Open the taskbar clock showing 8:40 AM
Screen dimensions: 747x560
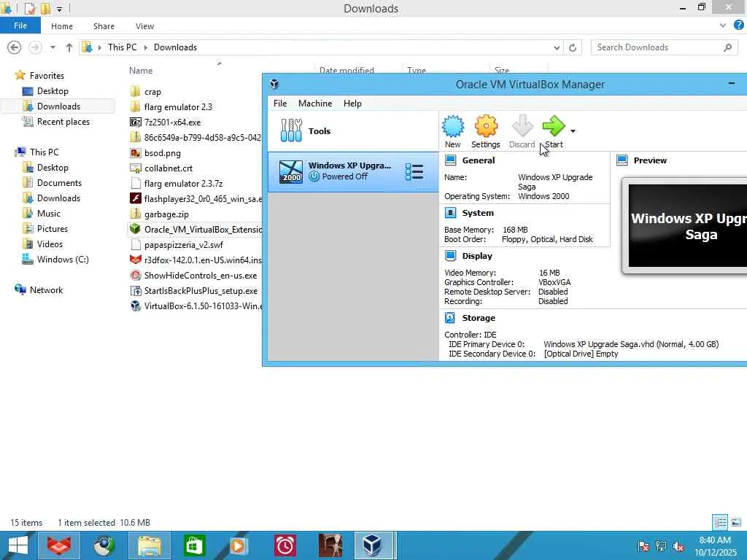coord(715,546)
